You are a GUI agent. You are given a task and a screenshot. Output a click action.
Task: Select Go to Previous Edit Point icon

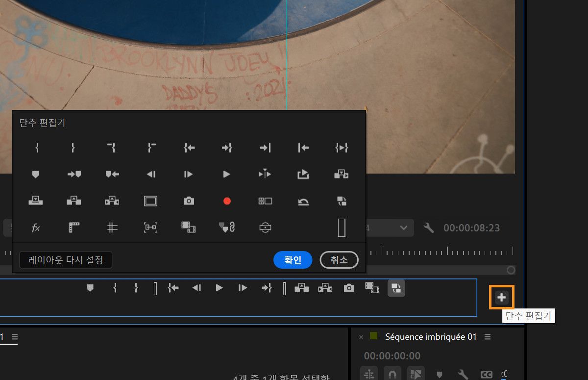click(303, 148)
